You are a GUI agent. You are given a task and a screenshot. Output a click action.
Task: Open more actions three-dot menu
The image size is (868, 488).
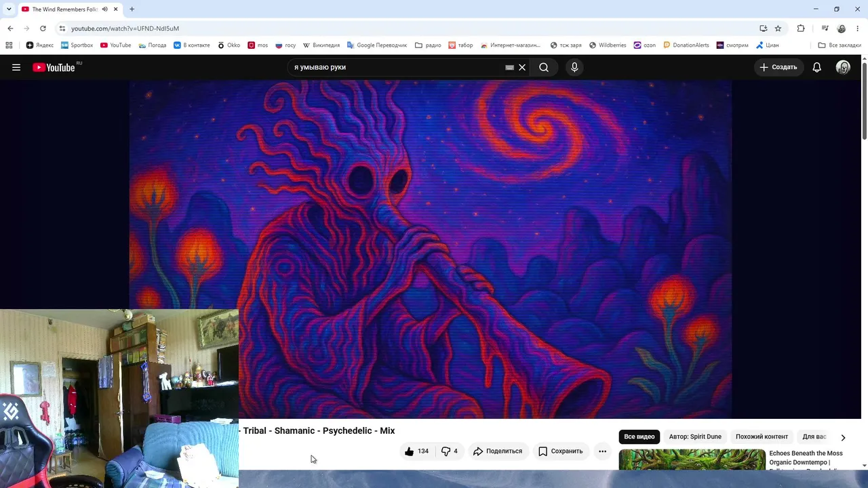pos(602,451)
